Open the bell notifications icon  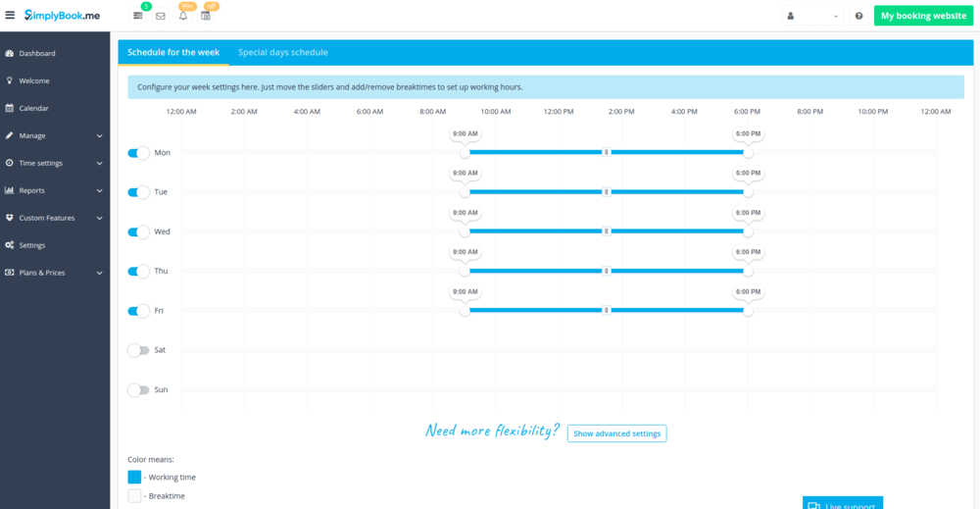point(183,16)
